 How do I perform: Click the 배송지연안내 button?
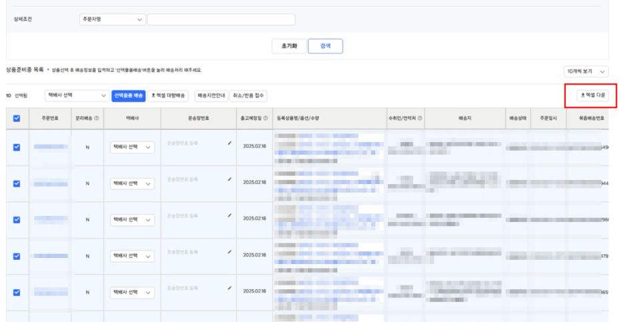coord(211,96)
